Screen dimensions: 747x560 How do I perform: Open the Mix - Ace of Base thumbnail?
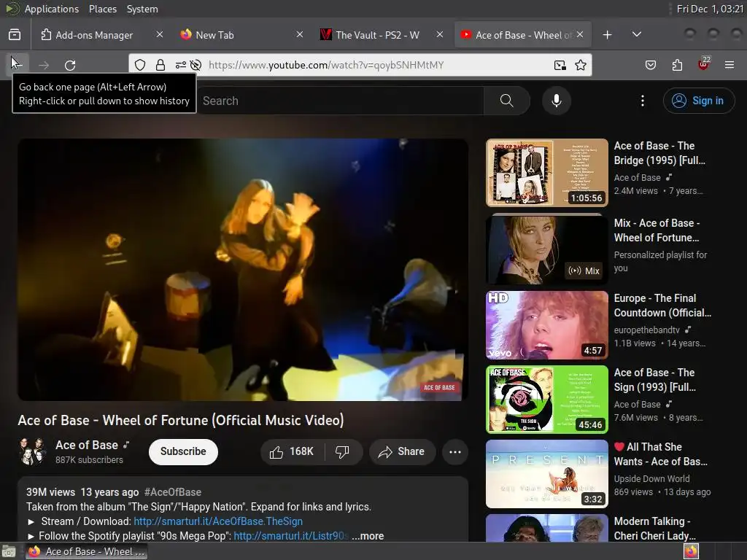[x=547, y=249]
